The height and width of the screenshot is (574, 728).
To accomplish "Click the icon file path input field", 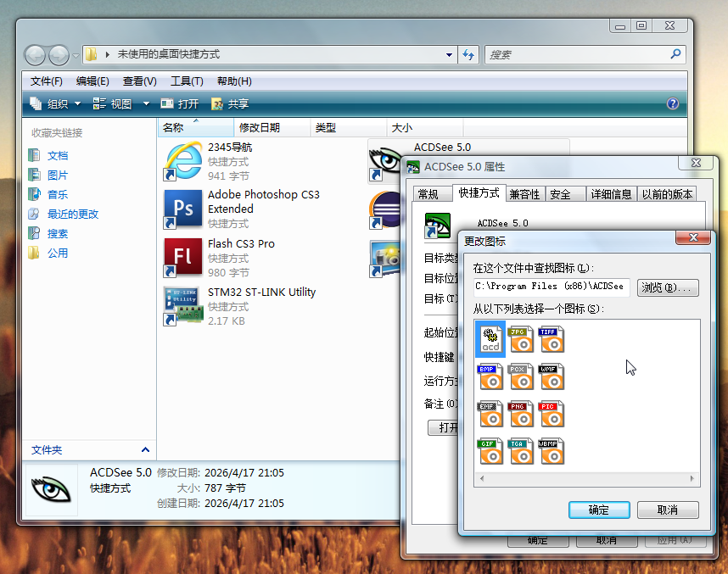I will (x=551, y=287).
